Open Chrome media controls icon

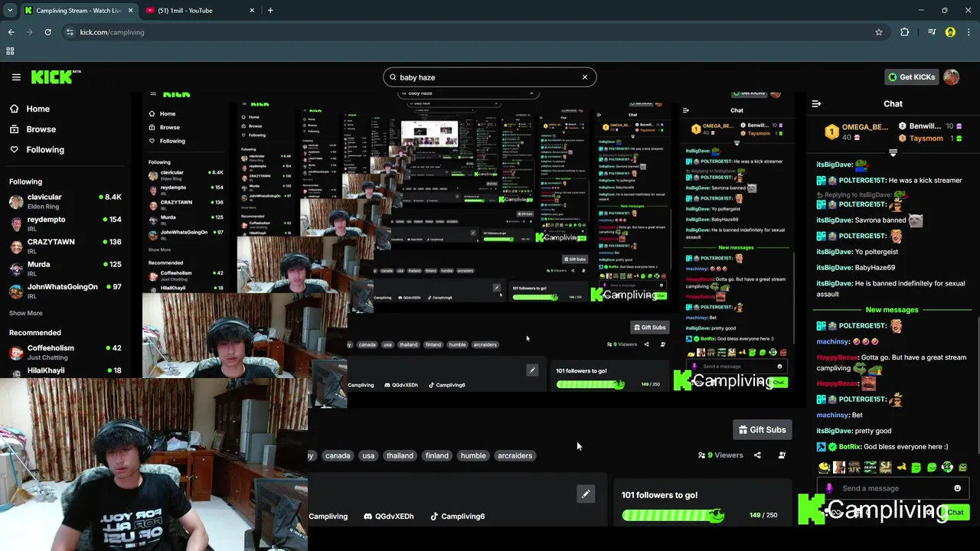click(x=932, y=32)
